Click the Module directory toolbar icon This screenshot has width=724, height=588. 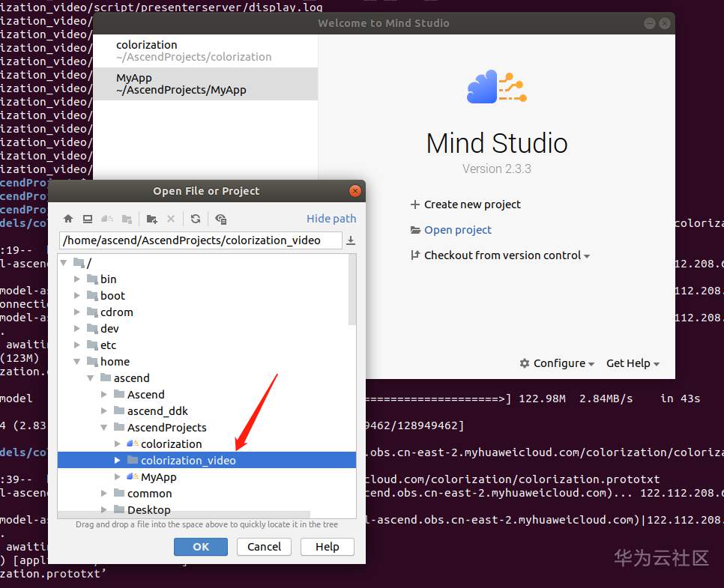(127, 219)
